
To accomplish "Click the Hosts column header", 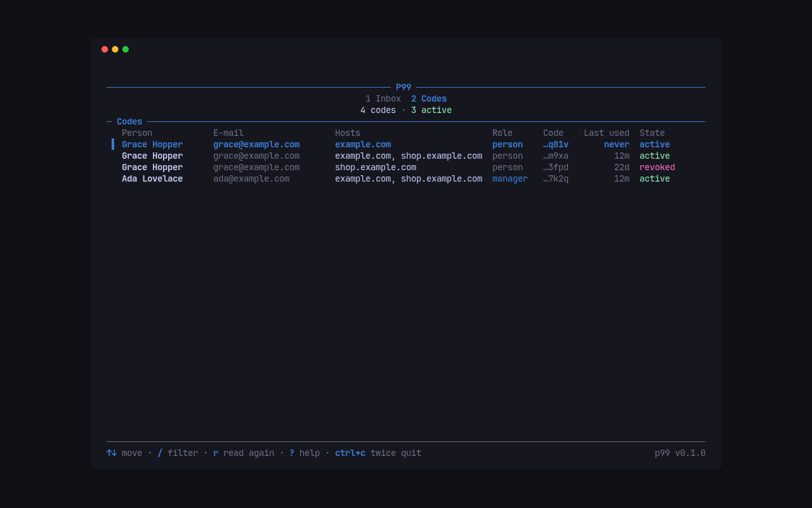I will click(348, 133).
